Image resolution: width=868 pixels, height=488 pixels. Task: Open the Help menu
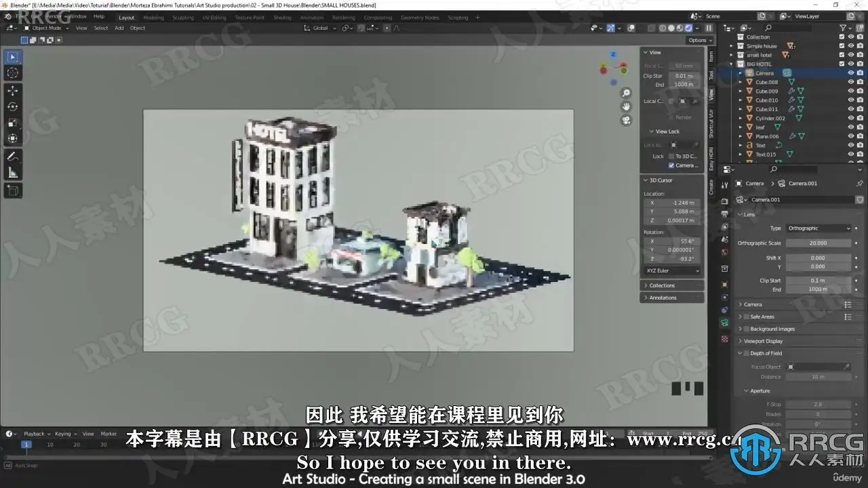99,16
